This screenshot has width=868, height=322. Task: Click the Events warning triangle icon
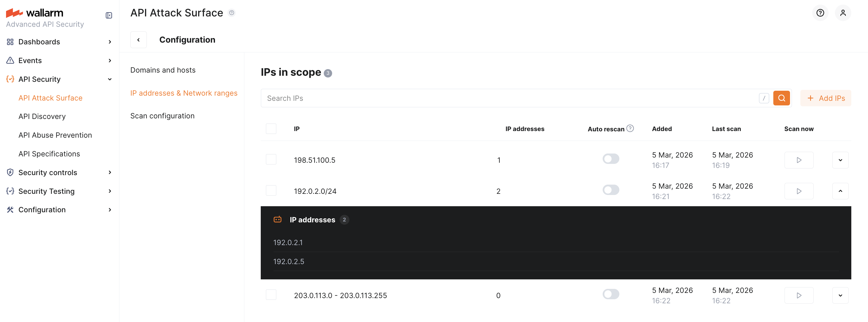click(x=10, y=60)
